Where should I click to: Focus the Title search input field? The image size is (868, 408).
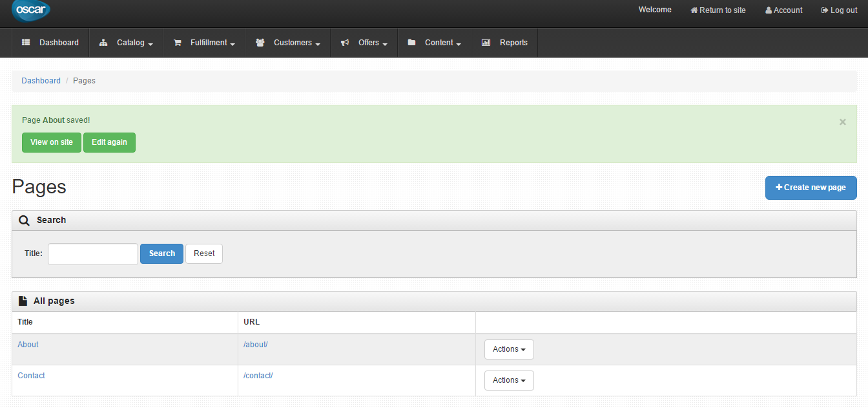[93, 254]
